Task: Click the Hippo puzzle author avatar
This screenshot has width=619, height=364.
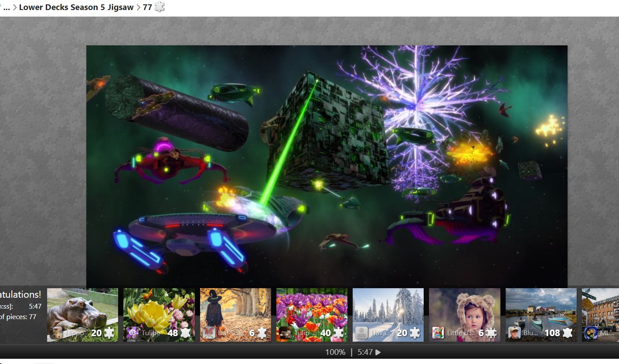Action: tap(57, 333)
